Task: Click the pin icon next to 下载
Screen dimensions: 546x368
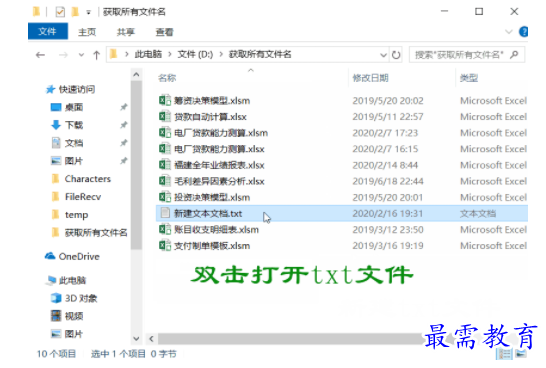Action: pyautogui.click(x=124, y=125)
